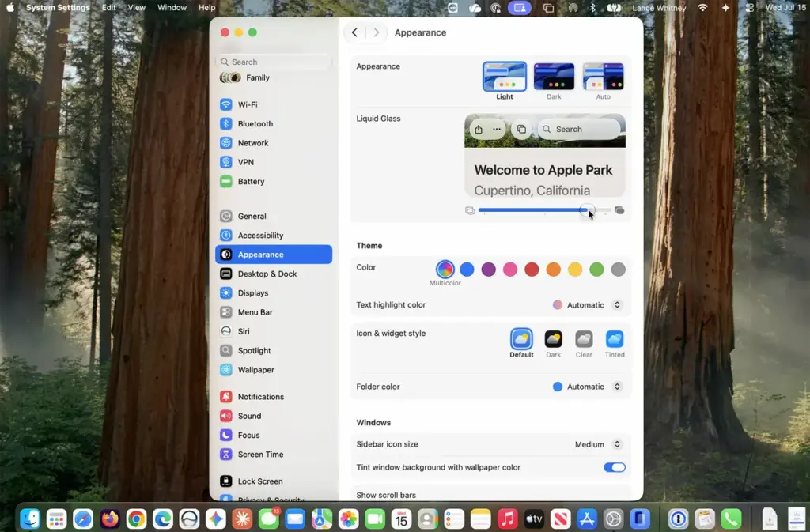Viewport: 810px width, 532px height.
Task: Open the Apple menu
Action: [10, 8]
